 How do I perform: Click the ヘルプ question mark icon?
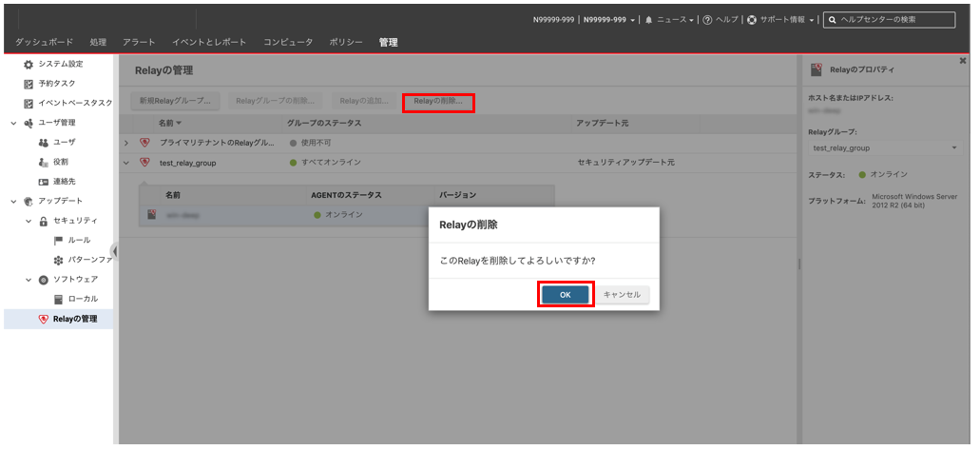(x=707, y=20)
